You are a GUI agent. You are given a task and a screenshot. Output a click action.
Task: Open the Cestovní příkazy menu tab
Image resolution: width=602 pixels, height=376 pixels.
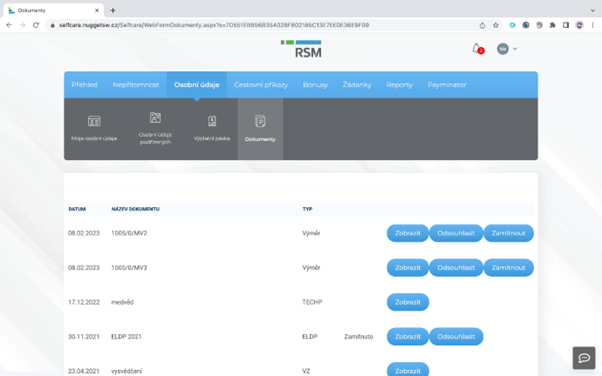pyautogui.click(x=261, y=84)
